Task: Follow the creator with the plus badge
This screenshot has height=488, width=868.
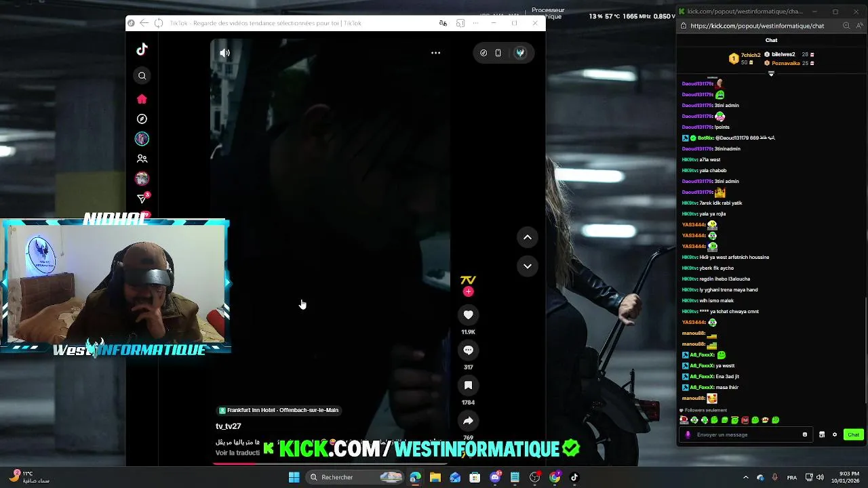Action: pos(468,291)
